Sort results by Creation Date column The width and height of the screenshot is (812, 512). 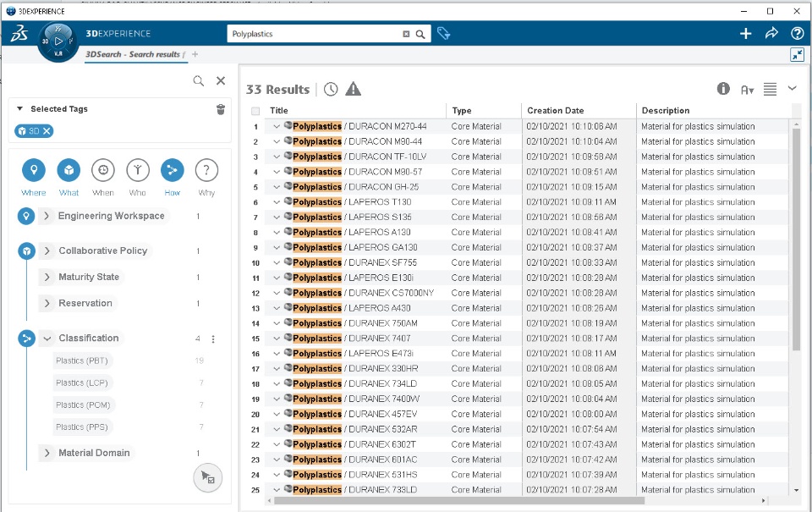coord(555,110)
